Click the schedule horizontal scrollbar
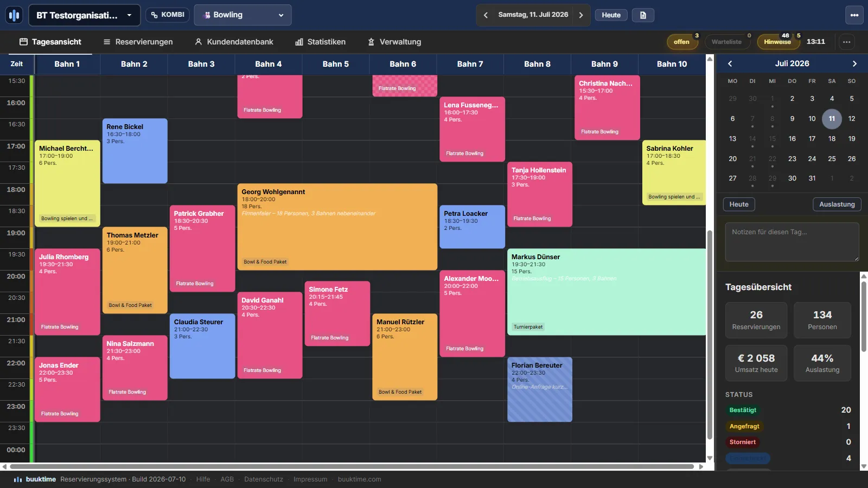This screenshot has height=488, width=868. pyautogui.click(x=352, y=466)
